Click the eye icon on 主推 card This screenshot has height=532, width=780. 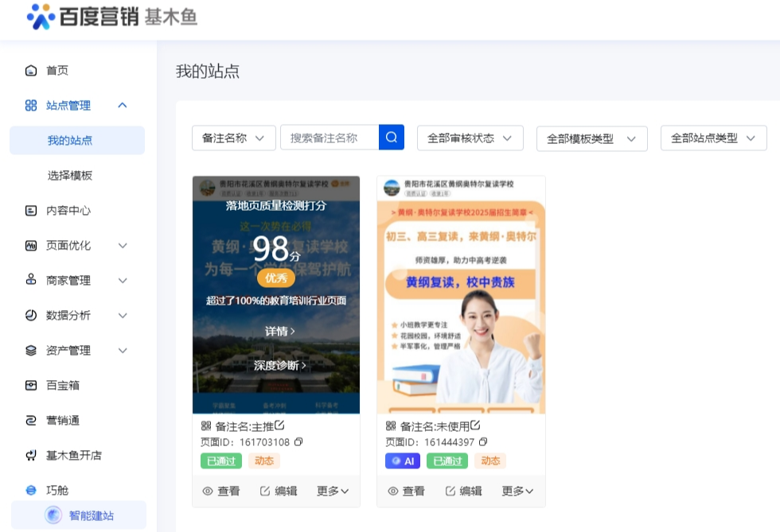click(x=208, y=491)
